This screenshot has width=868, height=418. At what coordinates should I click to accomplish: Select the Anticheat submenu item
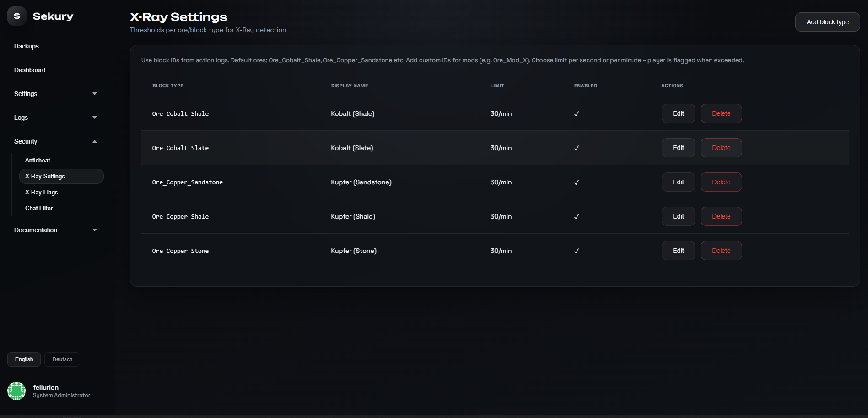point(38,161)
